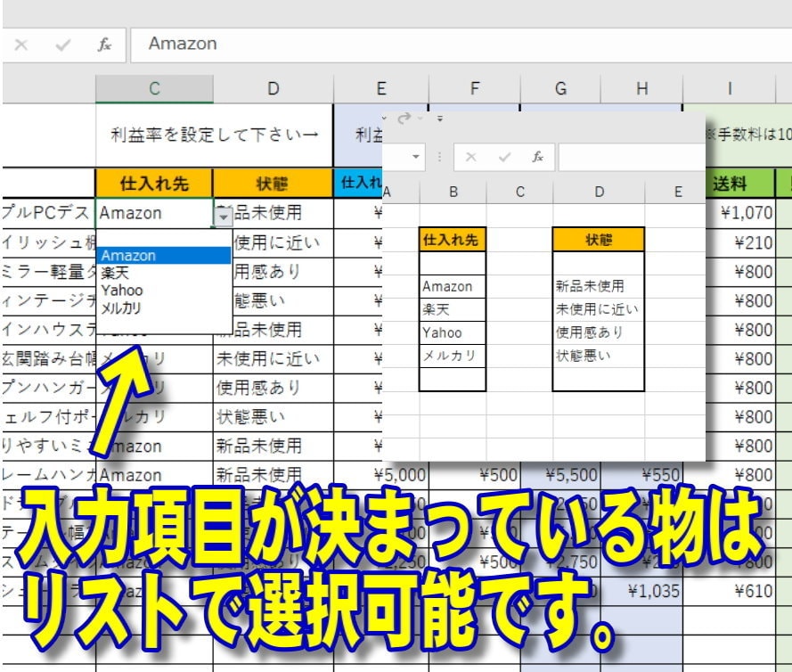Viewport: 792px width, 672px height.
Task: Click the ¥5,500 cell in column G
Action: coord(560,475)
